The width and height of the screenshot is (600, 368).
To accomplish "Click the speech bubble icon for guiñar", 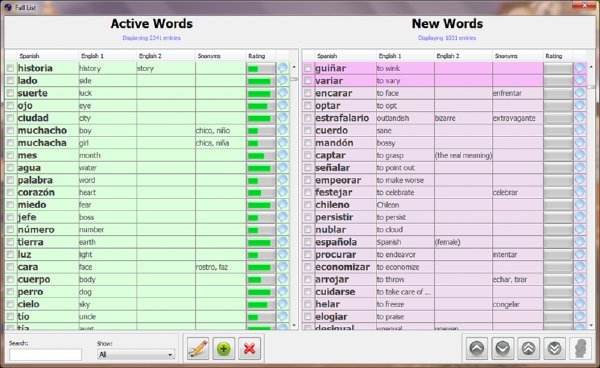I will [x=580, y=68].
